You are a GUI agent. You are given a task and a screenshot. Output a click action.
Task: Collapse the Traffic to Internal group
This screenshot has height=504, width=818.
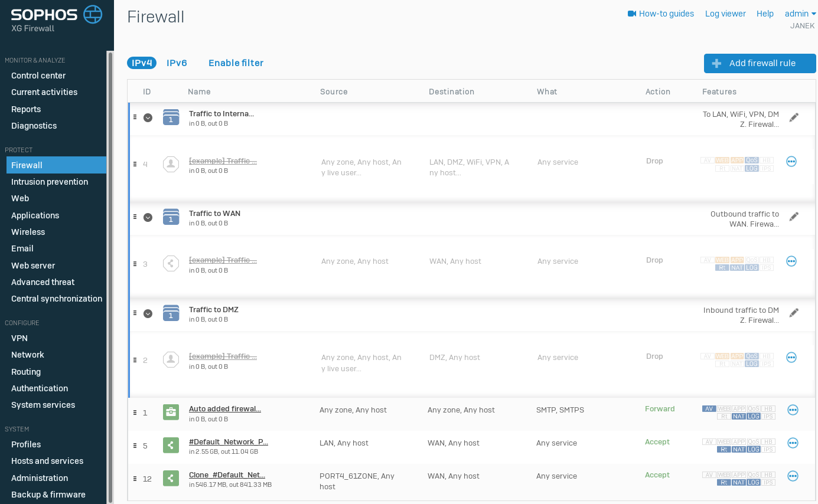[148, 117]
